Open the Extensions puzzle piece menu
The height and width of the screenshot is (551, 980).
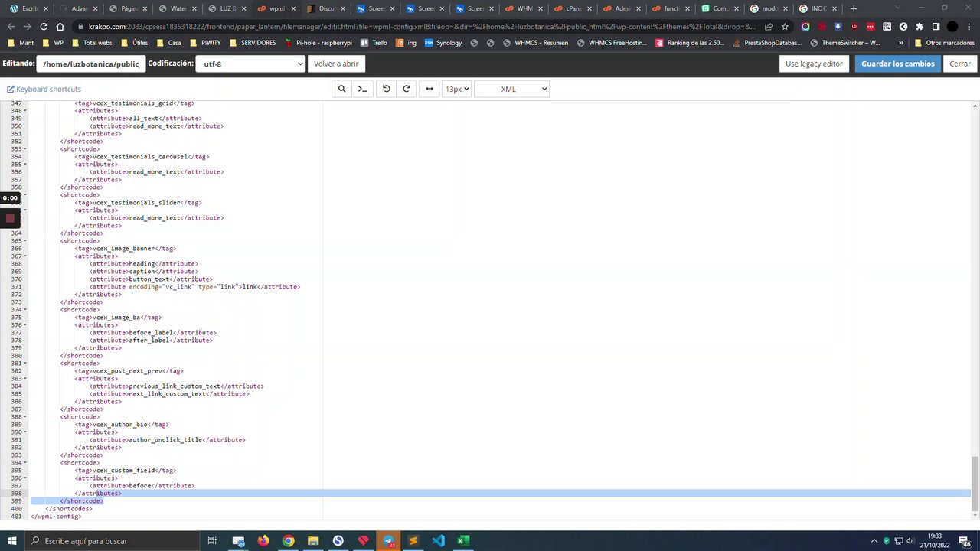tap(920, 26)
